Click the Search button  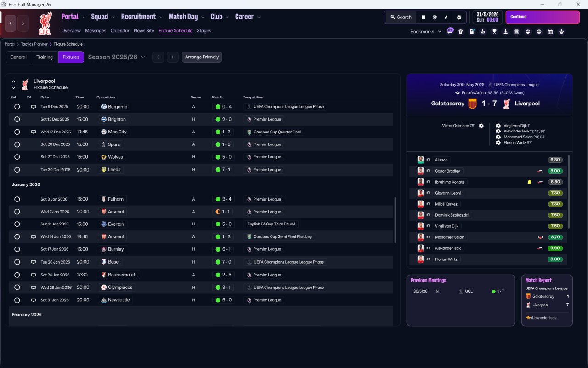(401, 17)
